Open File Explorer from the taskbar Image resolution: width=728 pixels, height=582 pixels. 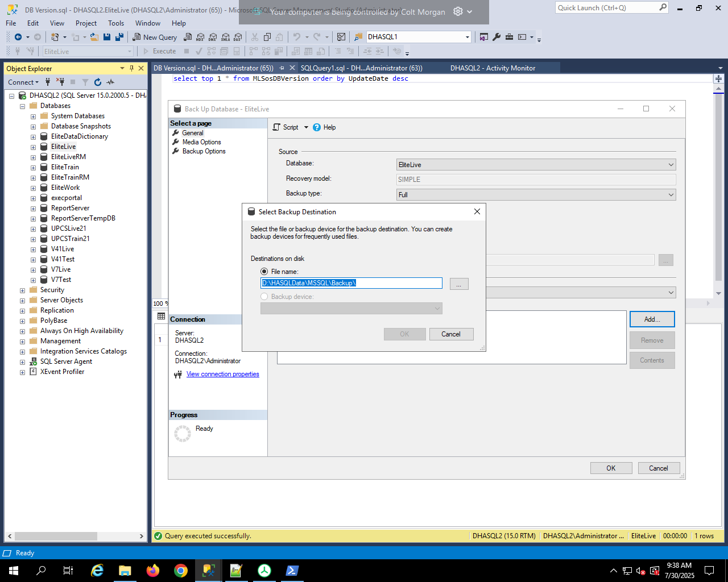point(125,570)
